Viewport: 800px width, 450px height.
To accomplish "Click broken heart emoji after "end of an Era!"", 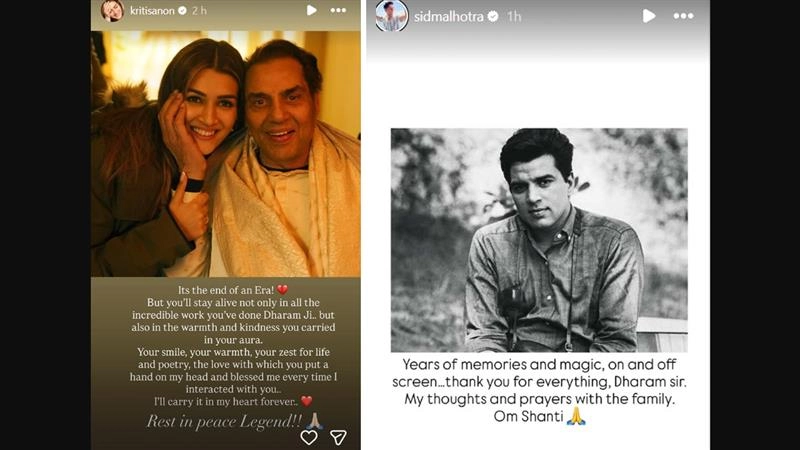I will (x=282, y=290).
